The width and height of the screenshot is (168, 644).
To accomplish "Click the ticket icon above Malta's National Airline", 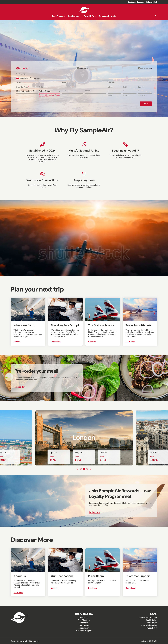I will (x=84, y=144).
